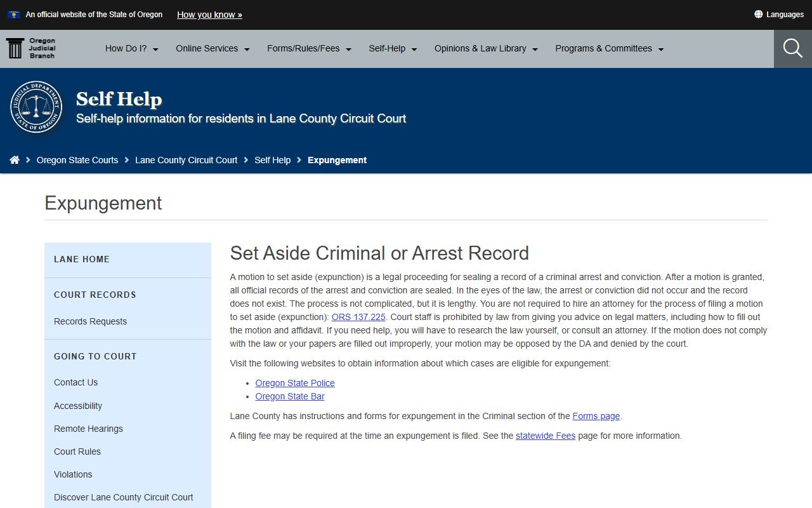Open Remote Hearings in the sidebar
The height and width of the screenshot is (508, 812).
point(89,429)
